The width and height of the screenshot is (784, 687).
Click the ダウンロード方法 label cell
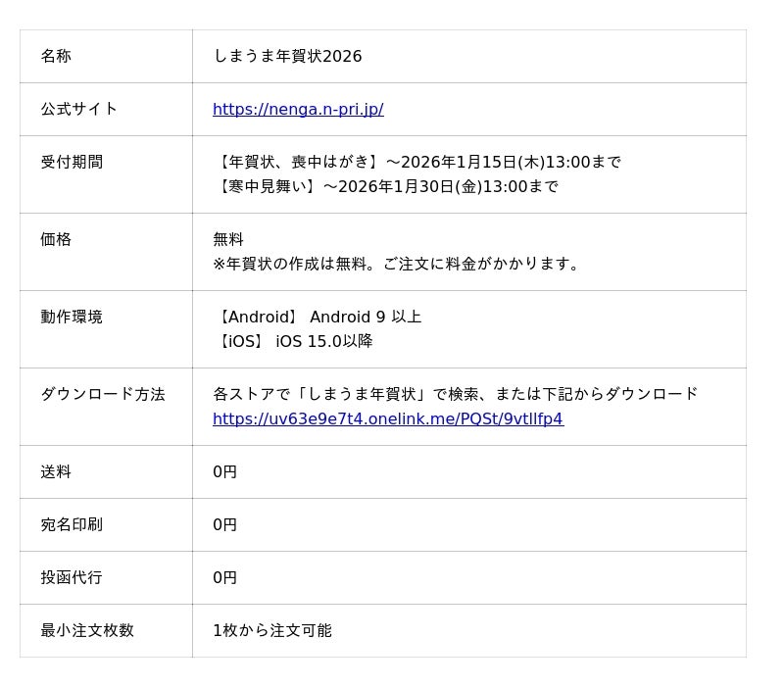click(103, 394)
